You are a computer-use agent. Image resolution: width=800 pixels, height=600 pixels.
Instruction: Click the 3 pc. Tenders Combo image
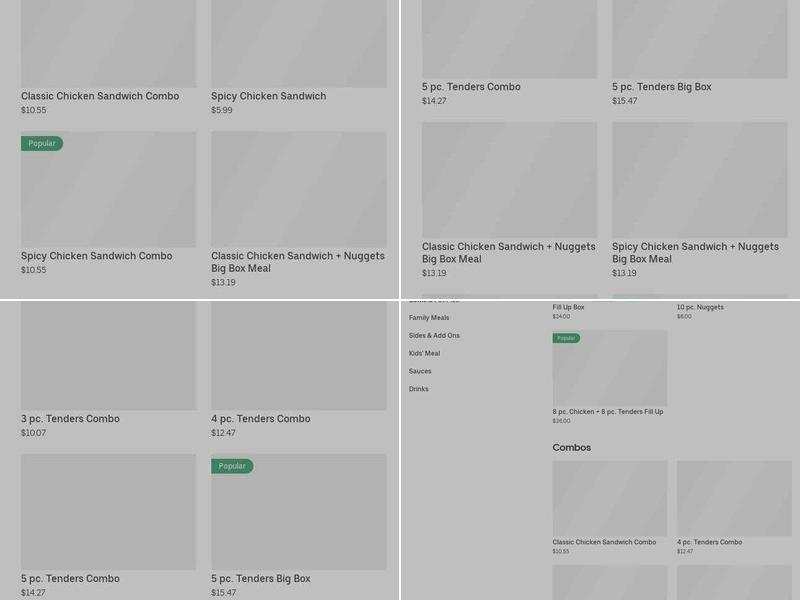(x=108, y=355)
